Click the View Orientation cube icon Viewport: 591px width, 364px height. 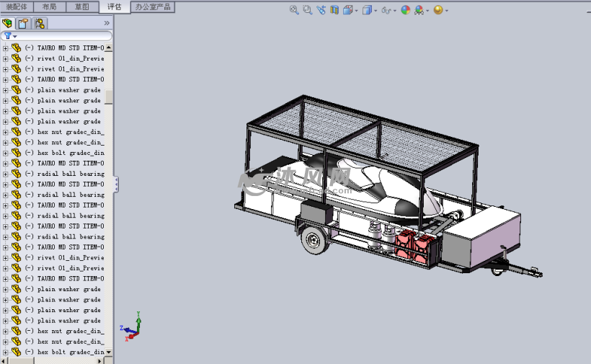(x=347, y=10)
